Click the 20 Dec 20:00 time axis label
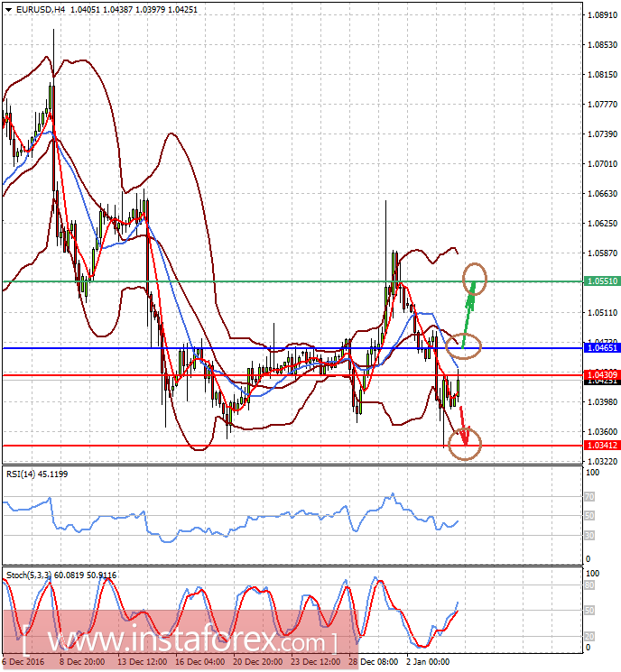 pyautogui.click(x=258, y=662)
